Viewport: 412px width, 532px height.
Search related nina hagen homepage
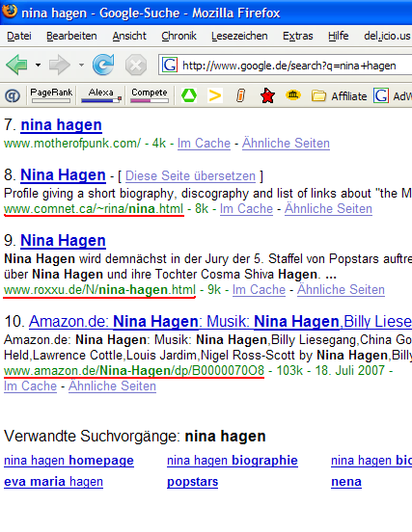(69, 461)
